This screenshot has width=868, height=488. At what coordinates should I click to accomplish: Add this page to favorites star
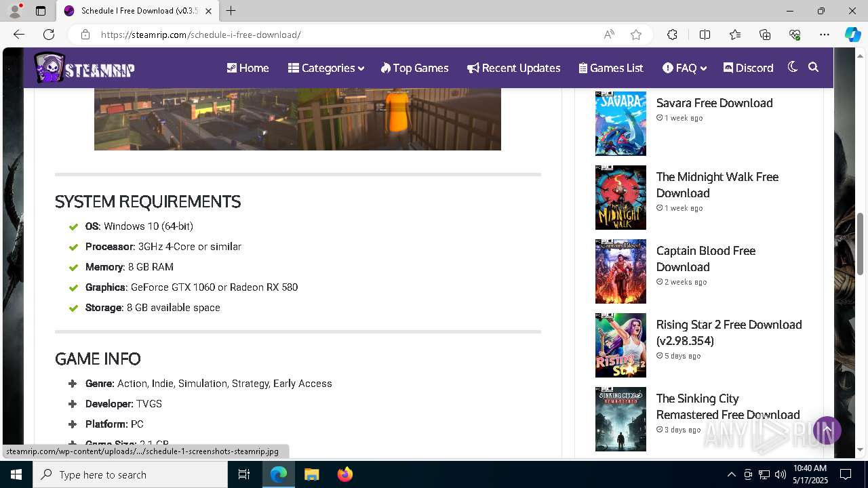pyautogui.click(x=636, y=35)
